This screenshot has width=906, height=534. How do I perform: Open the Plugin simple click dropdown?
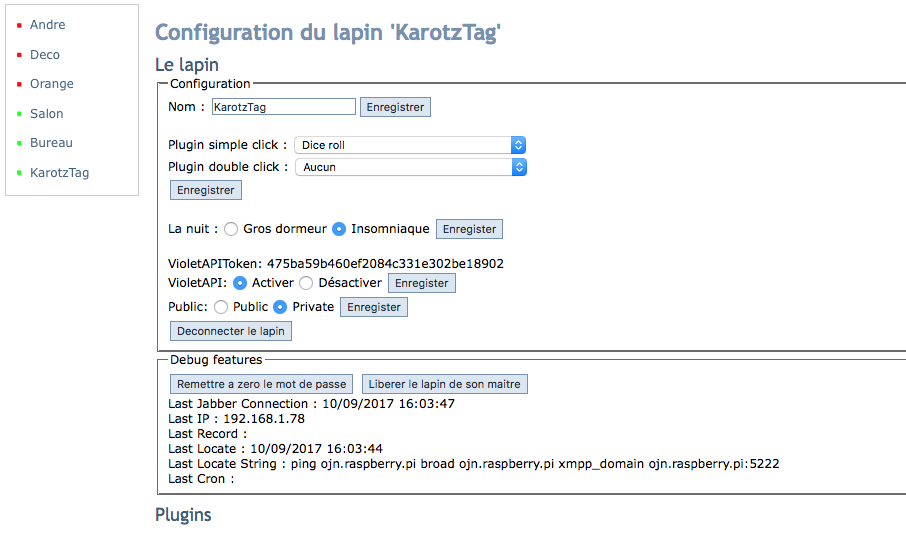(410, 145)
